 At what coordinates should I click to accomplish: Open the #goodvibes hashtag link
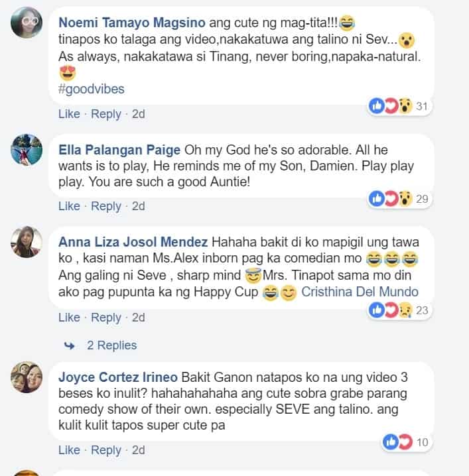tap(92, 89)
